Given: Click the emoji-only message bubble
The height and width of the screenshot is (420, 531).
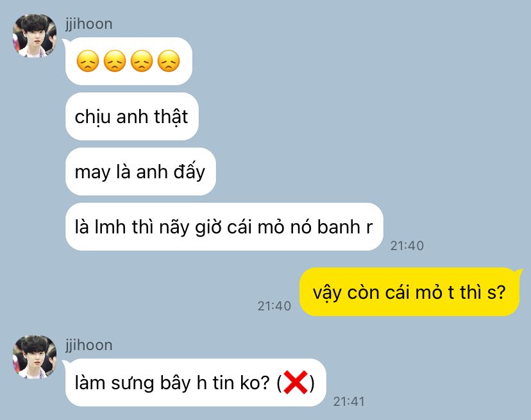Looking at the screenshot, I should pyautogui.click(x=129, y=62).
